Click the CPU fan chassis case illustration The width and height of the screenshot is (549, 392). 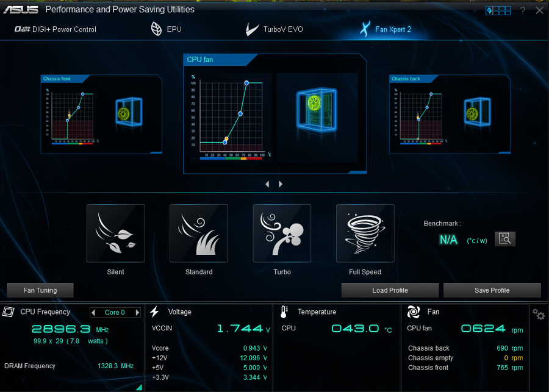[x=317, y=110]
